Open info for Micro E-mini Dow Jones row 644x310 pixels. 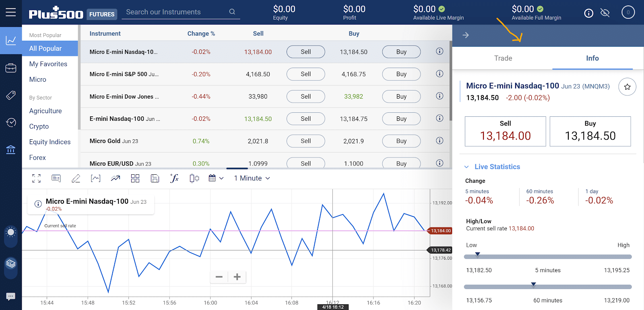pos(440,96)
